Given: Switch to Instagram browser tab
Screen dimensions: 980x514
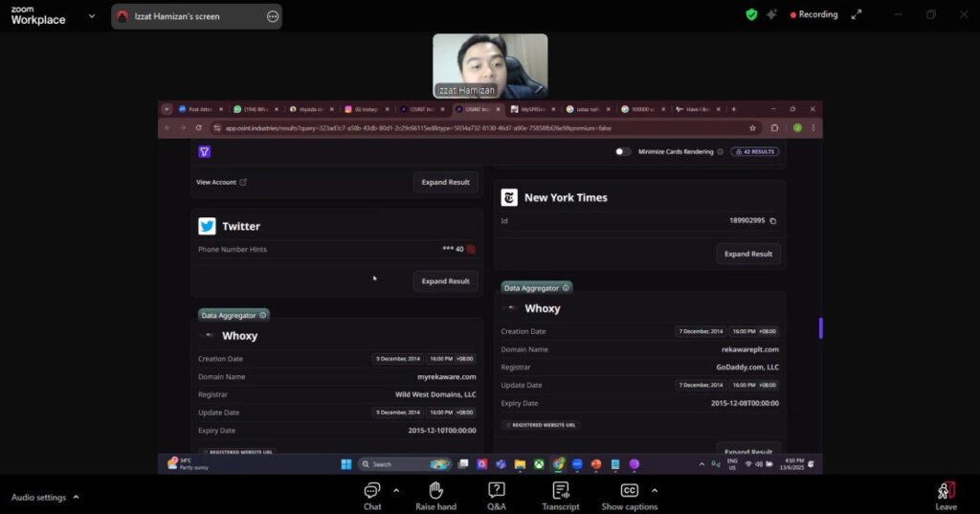Looking at the screenshot, I should (367, 109).
